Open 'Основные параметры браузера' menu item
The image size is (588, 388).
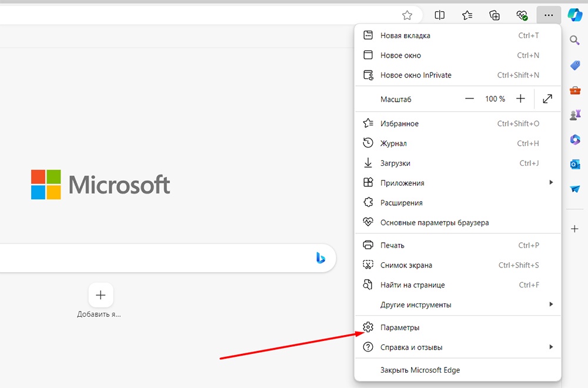457,222
